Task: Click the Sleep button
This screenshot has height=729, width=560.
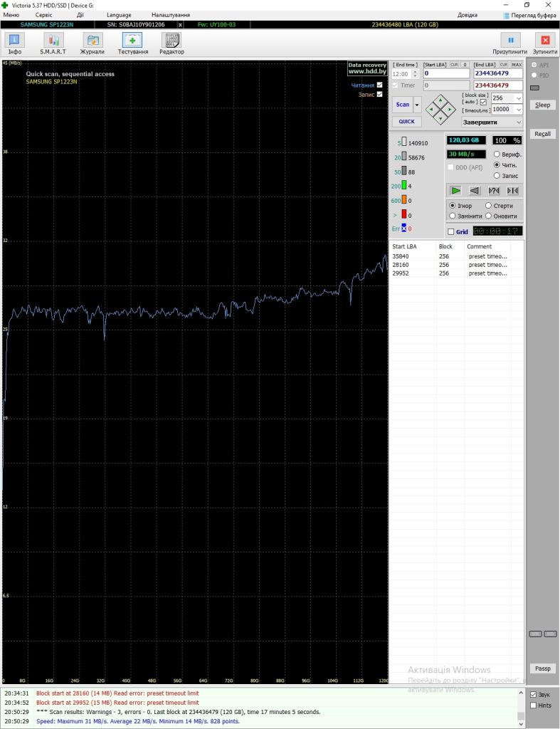Action: coord(542,105)
